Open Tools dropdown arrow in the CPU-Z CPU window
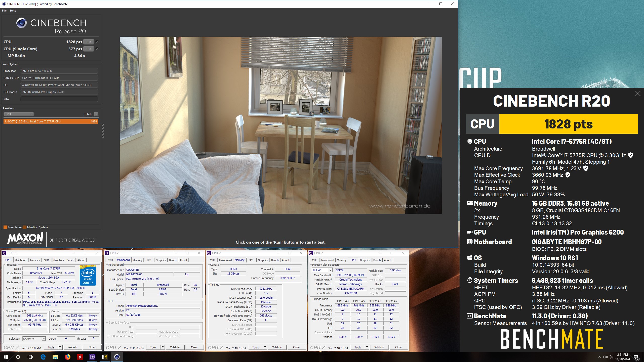 coord(60,347)
